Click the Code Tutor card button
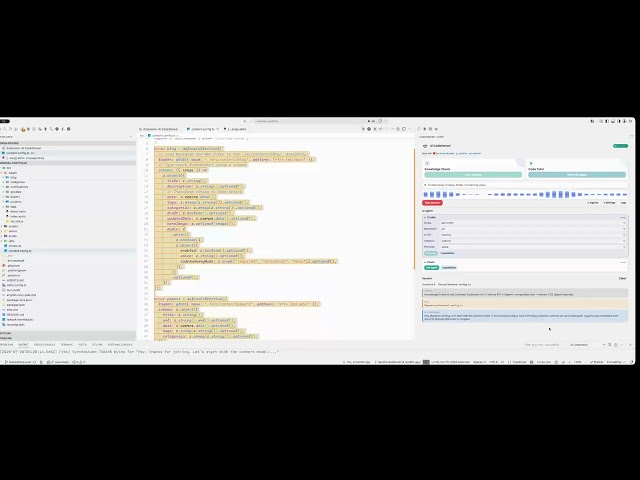 pyautogui.click(x=577, y=175)
